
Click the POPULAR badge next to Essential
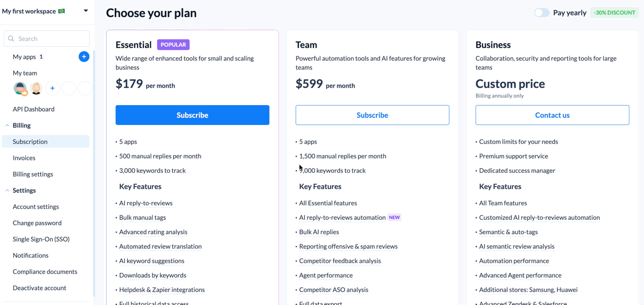173,45
